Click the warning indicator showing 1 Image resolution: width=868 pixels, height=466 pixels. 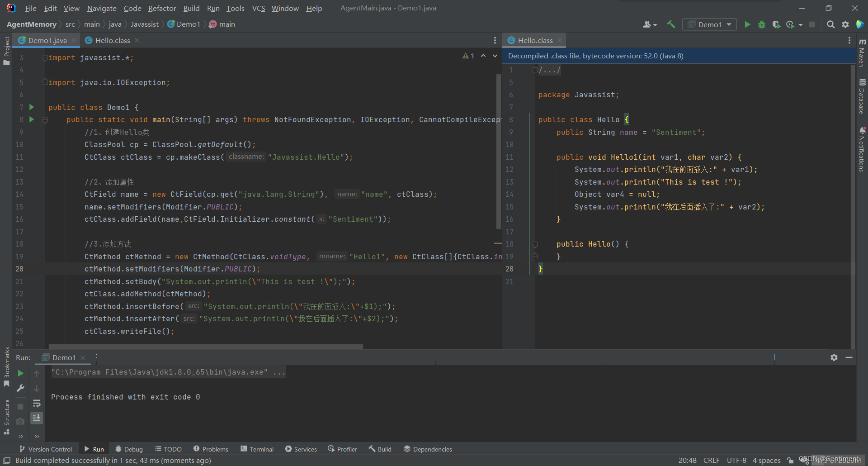pyautogui.click(x=468, y=56)
